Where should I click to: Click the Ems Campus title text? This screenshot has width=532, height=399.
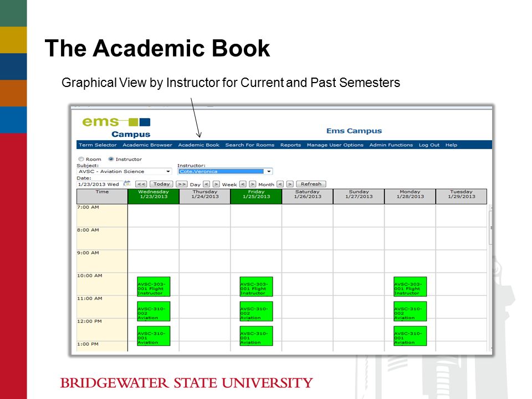[x=354, y=131]
